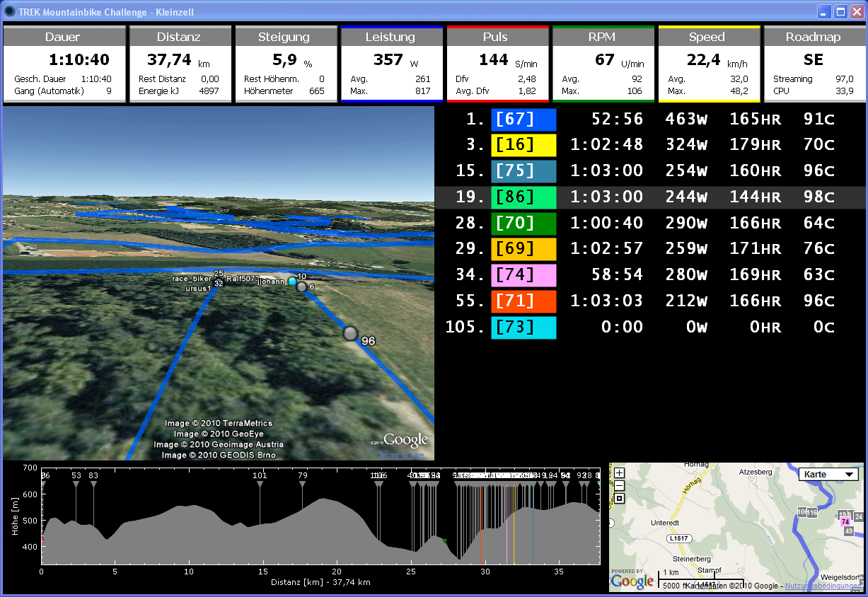This screenshot has width=868, height=597.
Task: Select the Leistung panel header
Action: click(392, 37)
